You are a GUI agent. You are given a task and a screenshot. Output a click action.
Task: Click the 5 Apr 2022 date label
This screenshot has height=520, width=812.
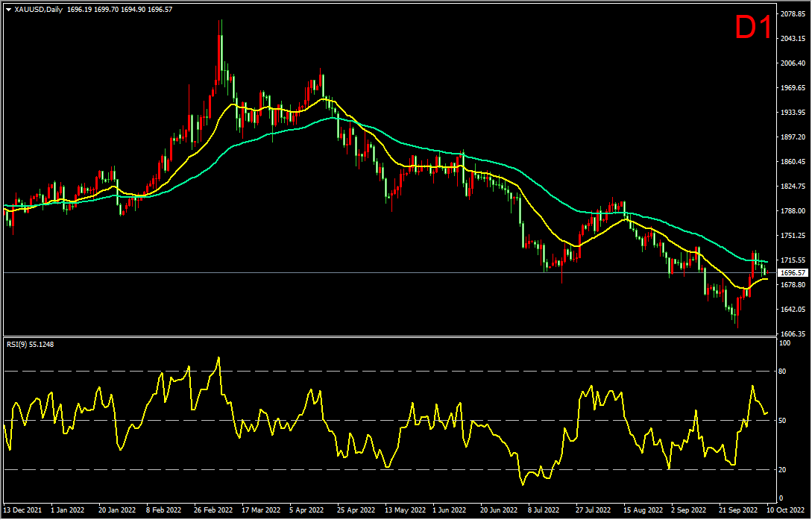coord(306,510)
